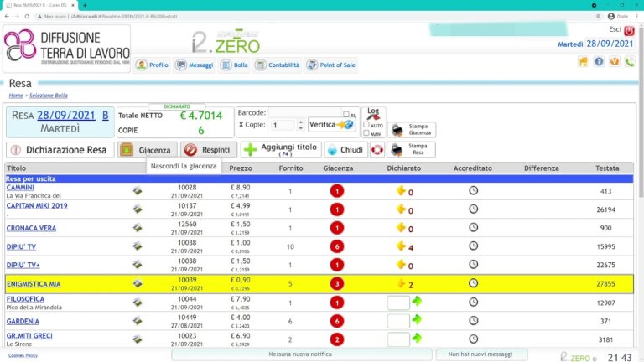Open the Log icon
Screen dimensions: 644x362
(x=373, y=114)
